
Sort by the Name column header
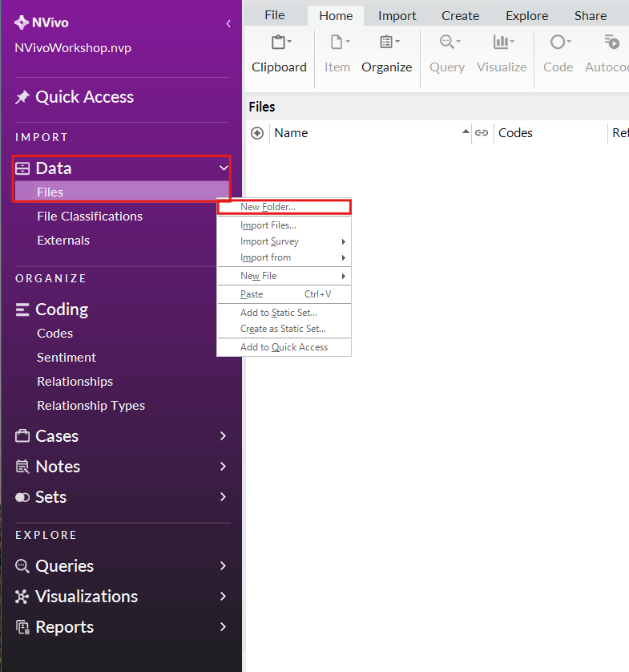291,133
